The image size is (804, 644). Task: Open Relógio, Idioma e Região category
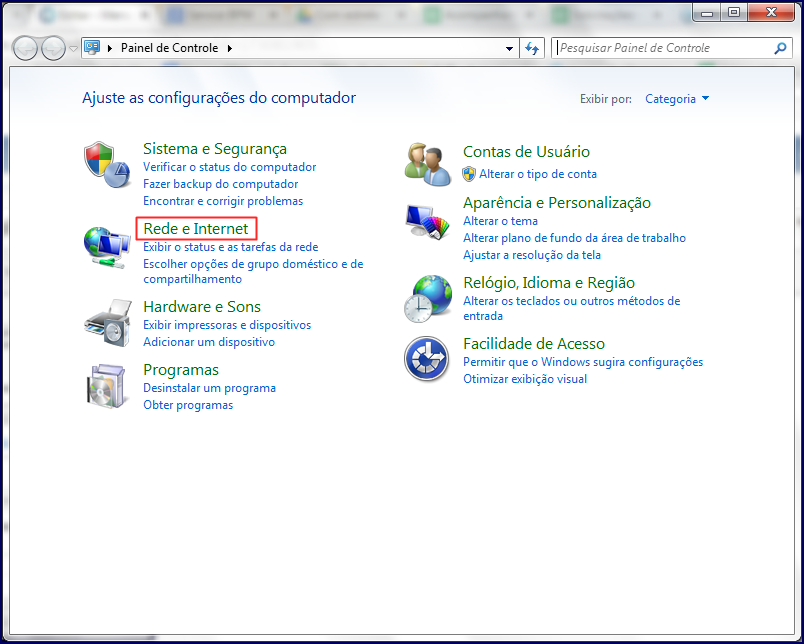point(549,283)
